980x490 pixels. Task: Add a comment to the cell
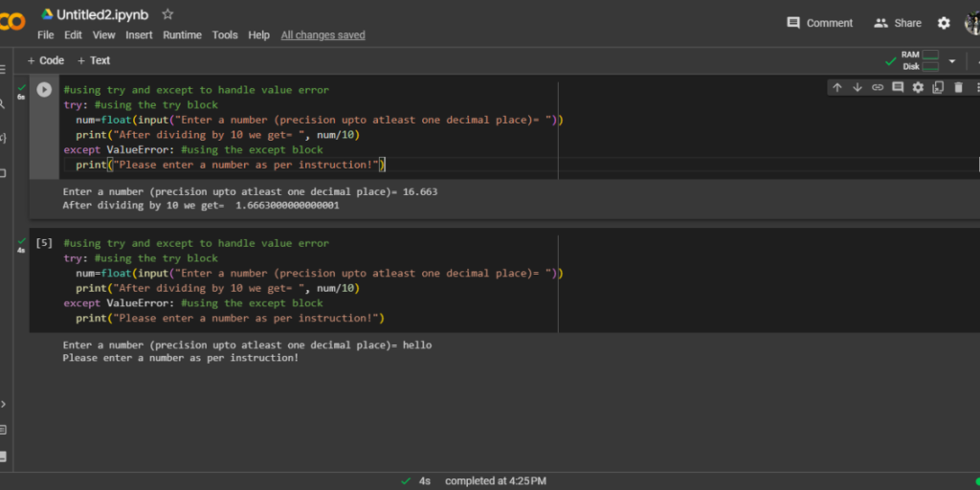pos(898,87)
